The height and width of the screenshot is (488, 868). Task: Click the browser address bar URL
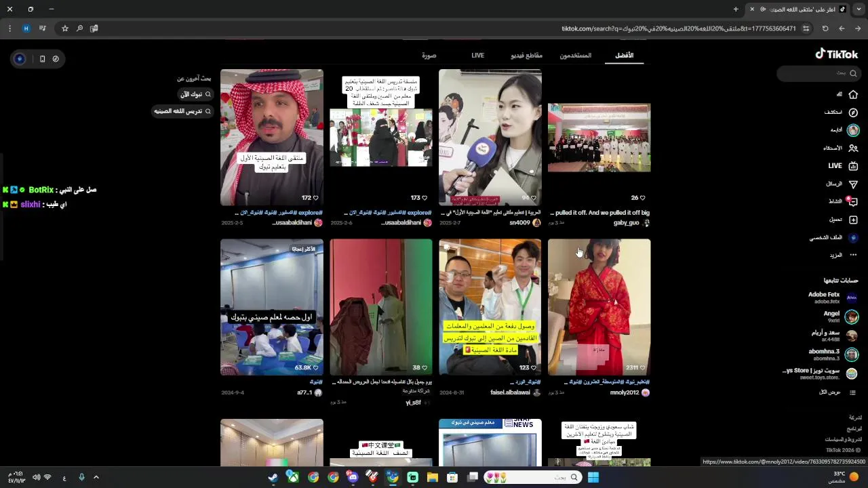678,28
